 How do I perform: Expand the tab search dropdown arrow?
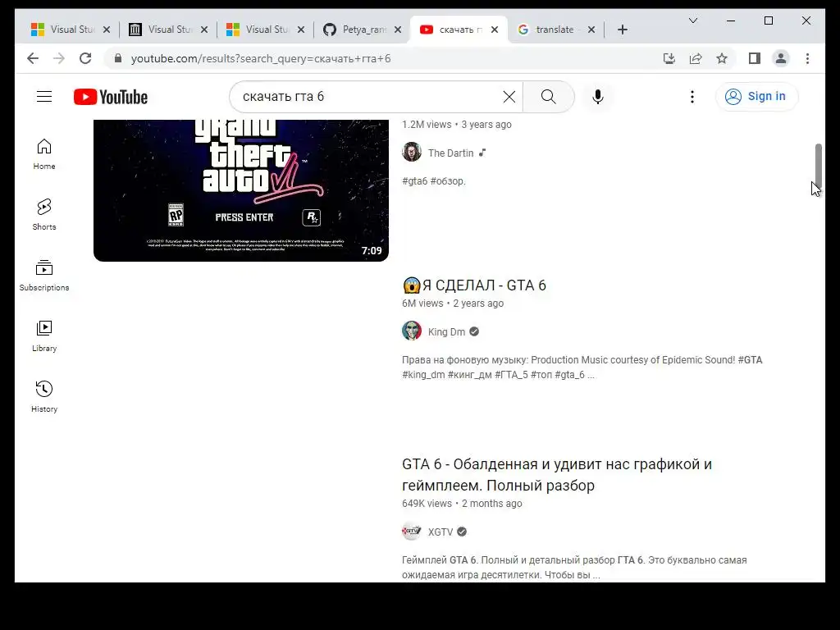coord(692,21)
